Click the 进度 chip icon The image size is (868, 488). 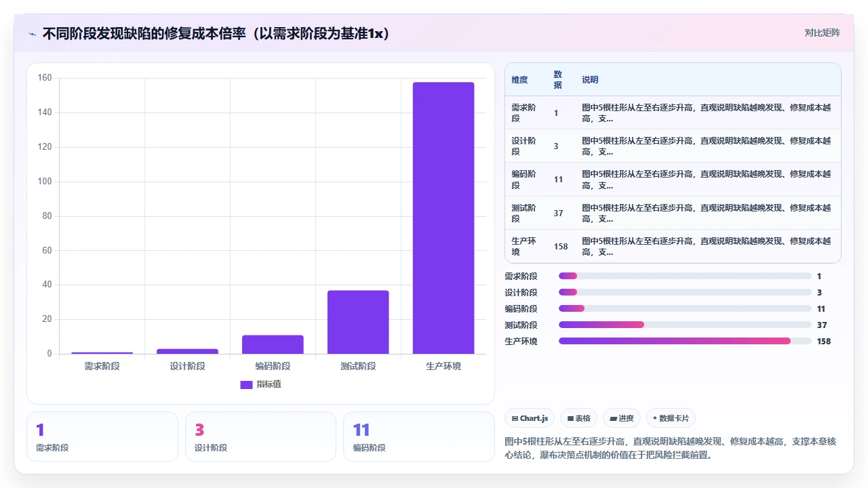[x=613, y=419]
